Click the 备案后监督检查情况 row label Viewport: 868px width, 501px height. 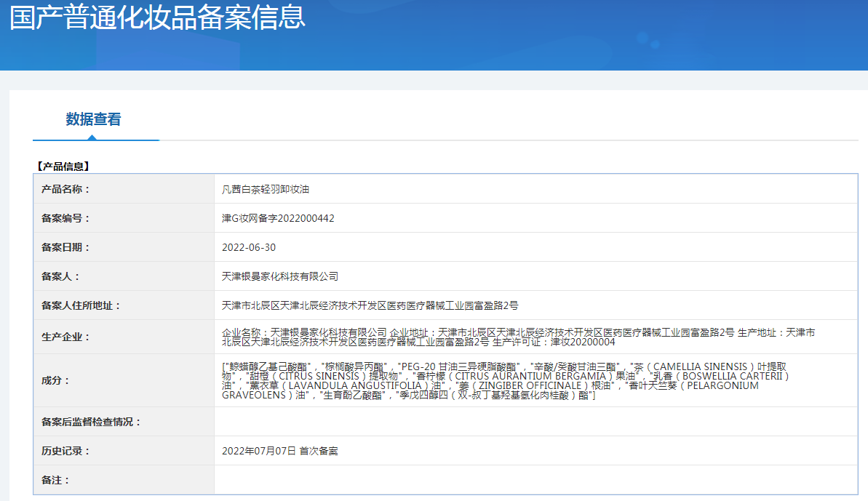click(x=92, y=422)
